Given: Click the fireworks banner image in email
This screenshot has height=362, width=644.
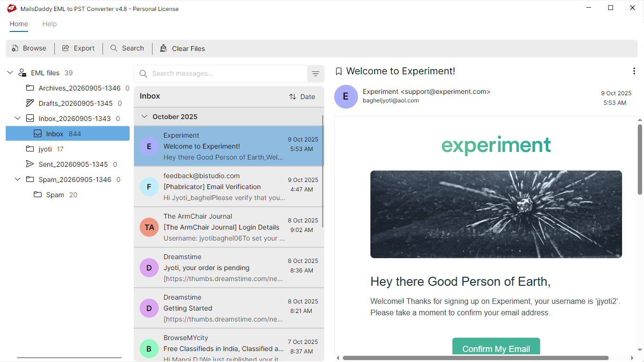Looking at the screenshot, I should coord(496,214).
